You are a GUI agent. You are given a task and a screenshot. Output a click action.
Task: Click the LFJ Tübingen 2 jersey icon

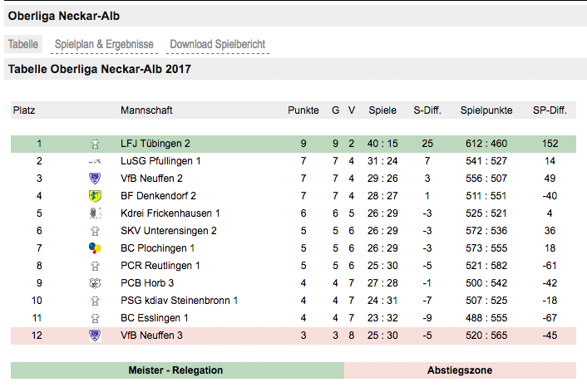[x=95, y=144]
